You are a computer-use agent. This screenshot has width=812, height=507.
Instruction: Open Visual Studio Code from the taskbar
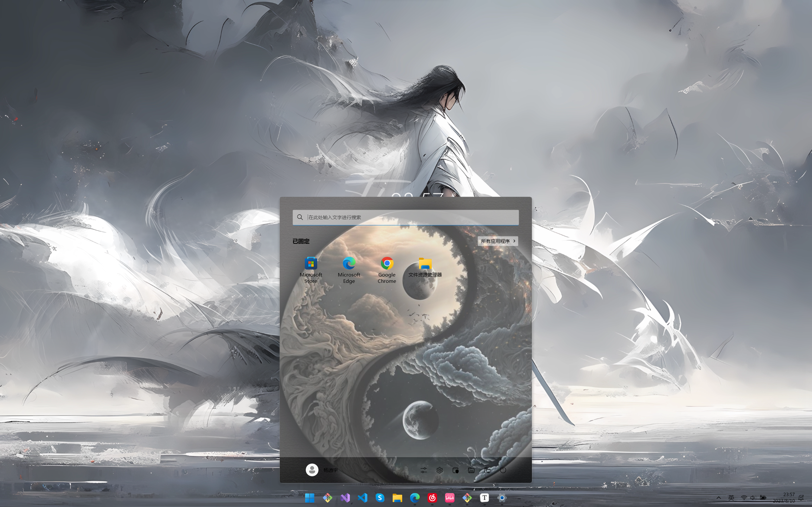coord(363,498)
